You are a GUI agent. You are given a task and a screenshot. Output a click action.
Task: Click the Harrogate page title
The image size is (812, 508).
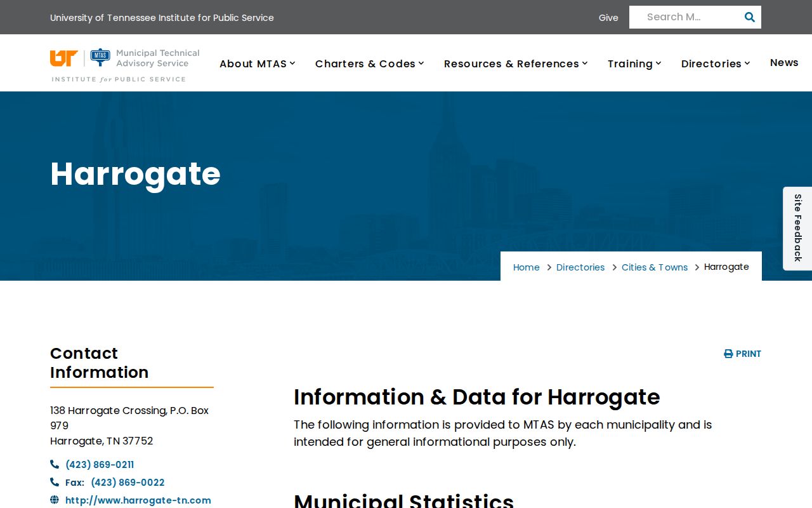click(135, 173)
